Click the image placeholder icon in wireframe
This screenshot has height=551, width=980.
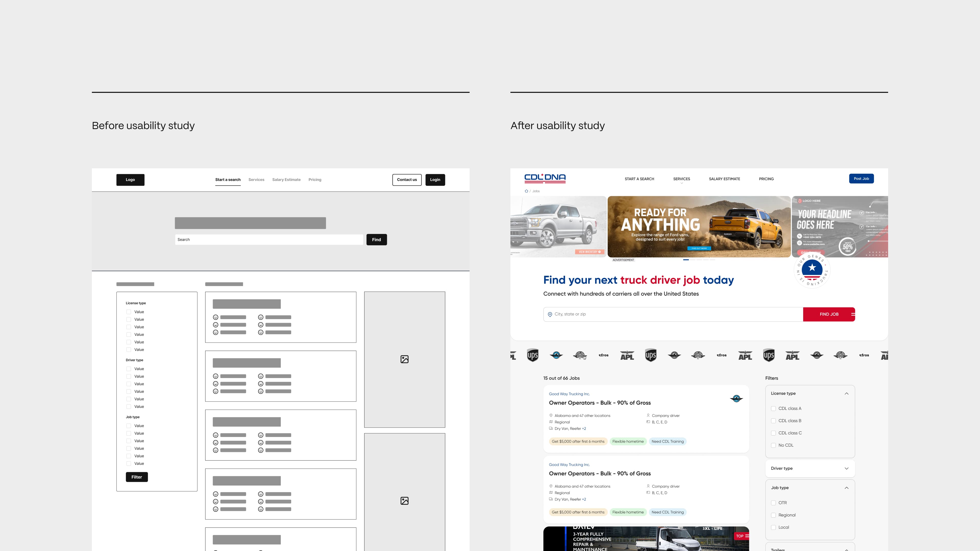point(405,359)
